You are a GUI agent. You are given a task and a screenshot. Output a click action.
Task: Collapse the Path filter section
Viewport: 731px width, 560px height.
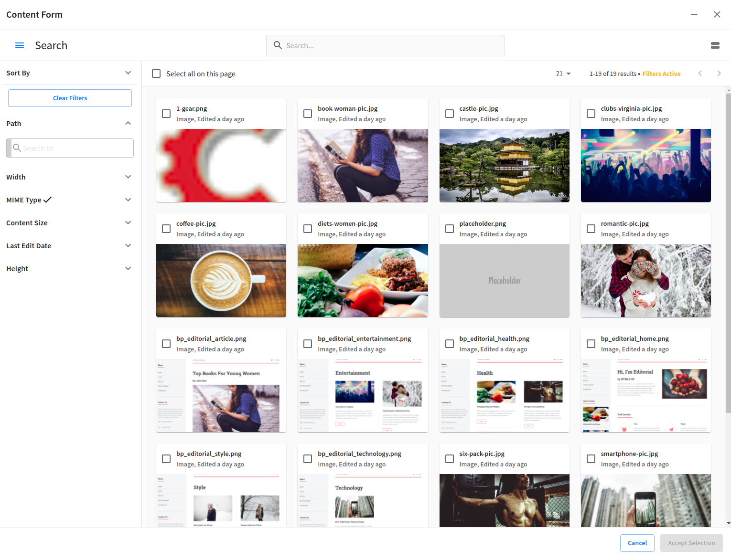pos(128,123)
